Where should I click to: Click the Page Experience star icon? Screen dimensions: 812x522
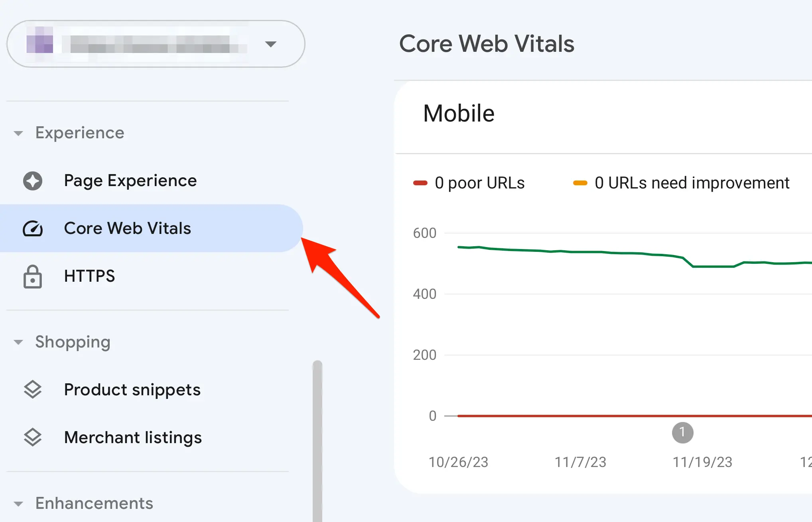[x=33, y=181]
